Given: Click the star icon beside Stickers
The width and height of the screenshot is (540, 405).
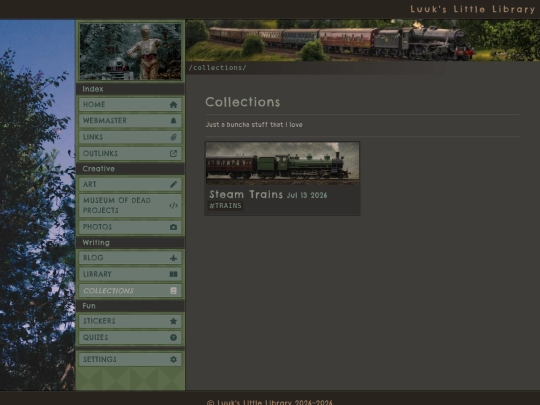Looking at the screenshot, I should pyautogui.click(x=173, y=321).
